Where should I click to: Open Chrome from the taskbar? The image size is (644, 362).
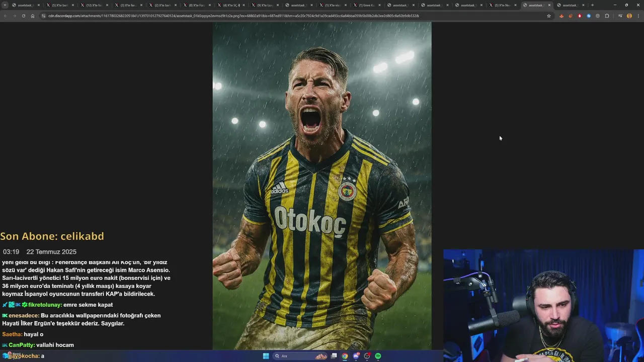[345, 356]
